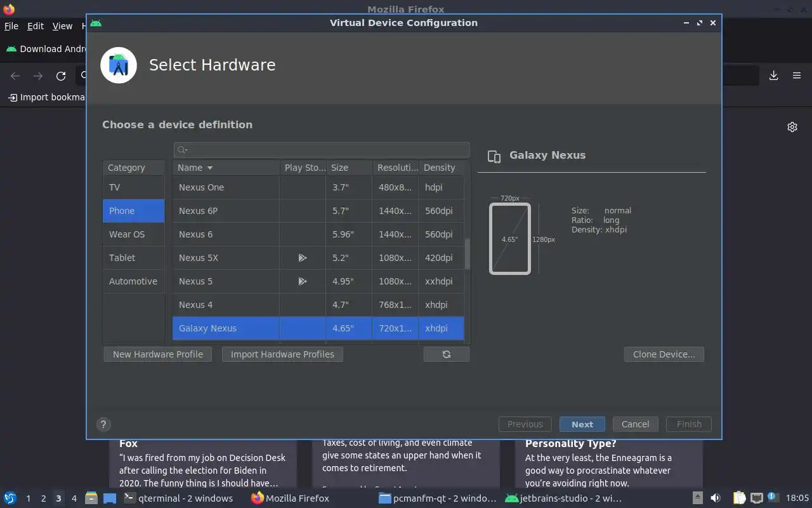
Task: Click the tray expand arrow icon
Action: click(698, 498)
